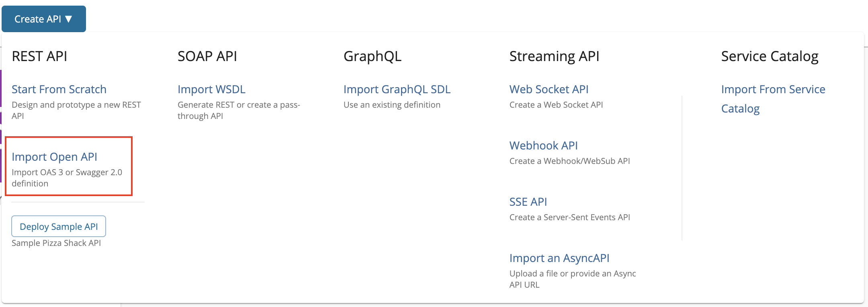The height and width of the screenshot is (307, 868).
Task: Select SSE API streaming option
Action: tap(528, 202)
